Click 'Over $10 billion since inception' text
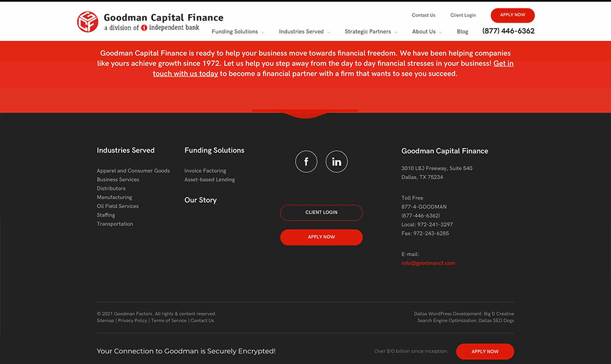The width and height of the screenshot is (611, 364). (411, 351)
